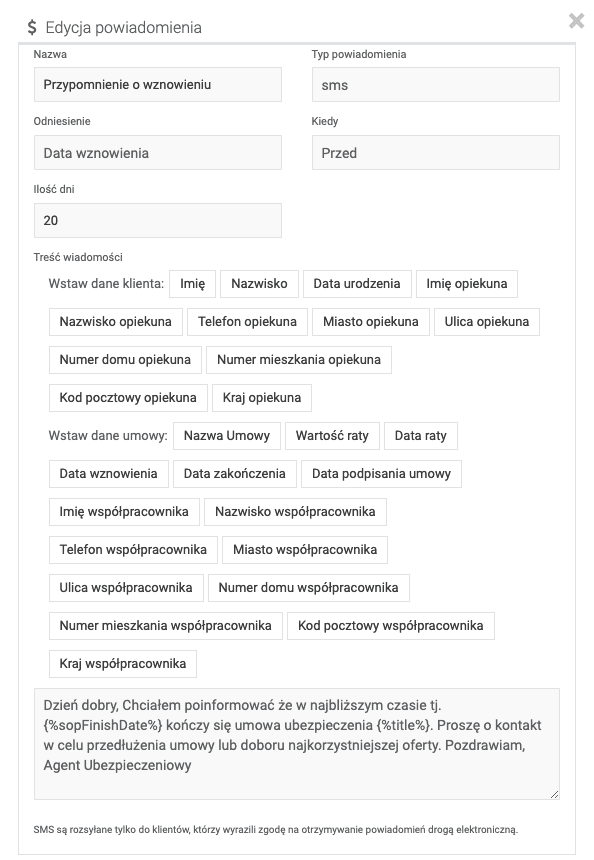Open the Typ powiadomienia dropdown showing sms
The height and width of the screenshot is (860, 594).
point(435,84)
